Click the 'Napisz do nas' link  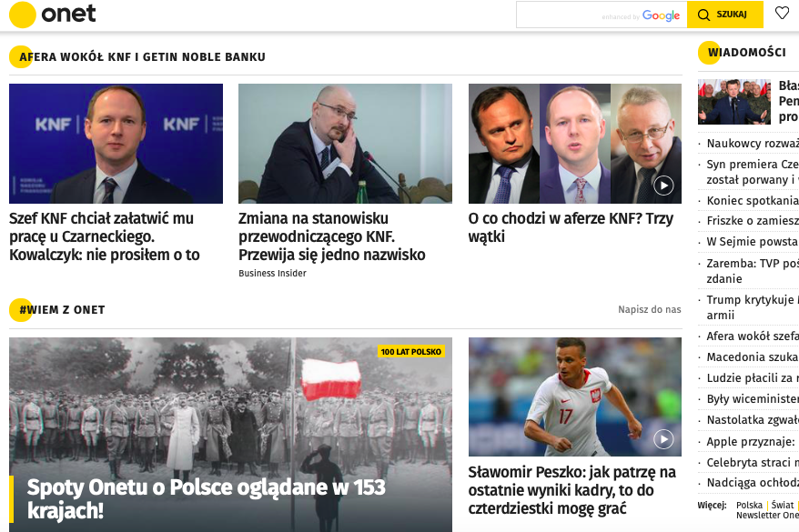(649, 309)
